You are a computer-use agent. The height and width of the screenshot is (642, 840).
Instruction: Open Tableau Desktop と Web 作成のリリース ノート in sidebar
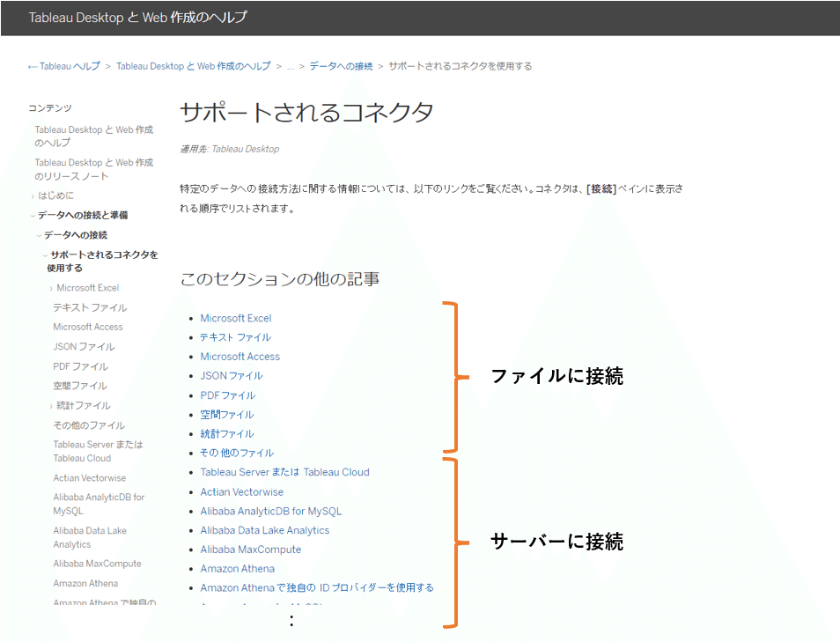point(93,169)
